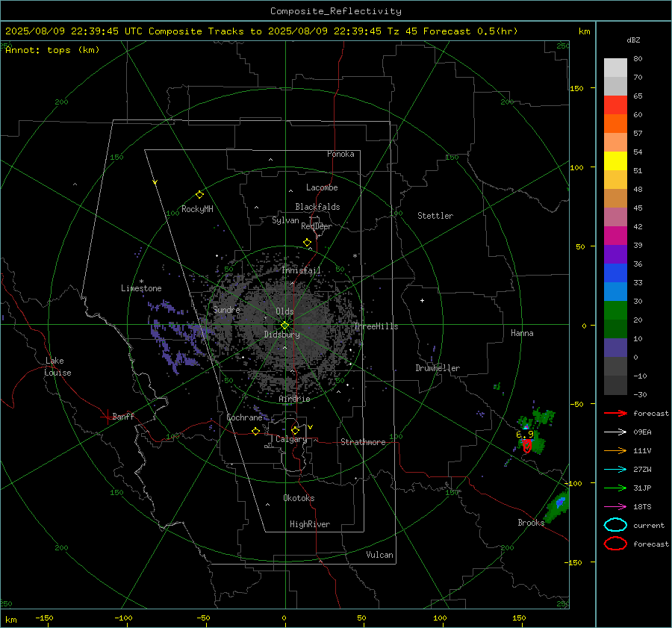Viewport: 672px width, 628px height.
Task: Click the Ponoka city label
Action: coord(340,154)
